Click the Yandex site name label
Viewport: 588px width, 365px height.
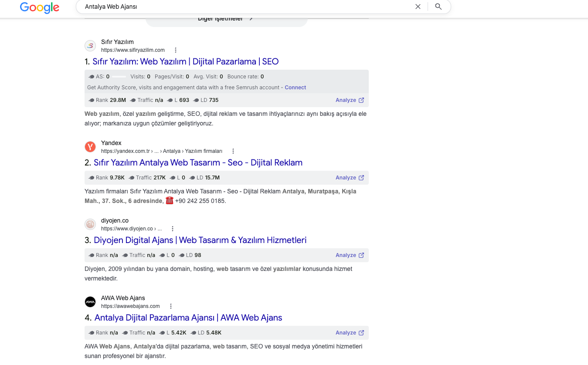(111, 143)
